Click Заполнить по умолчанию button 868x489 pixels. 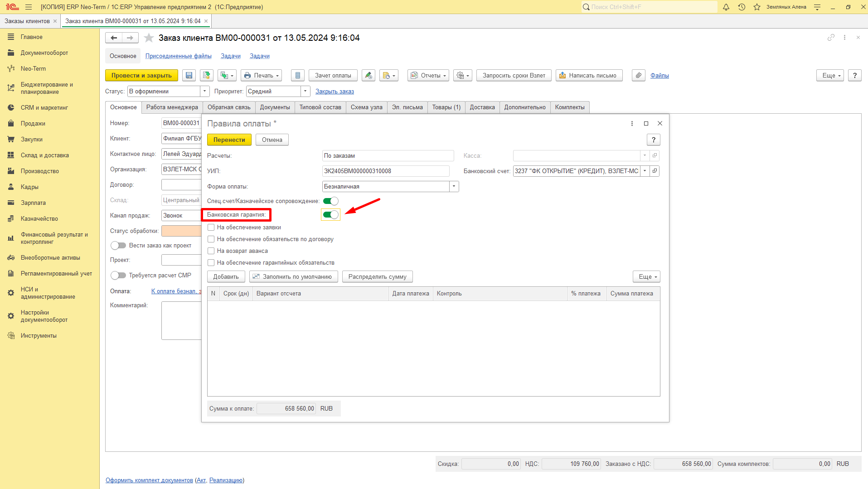click(x=293, y=277)
